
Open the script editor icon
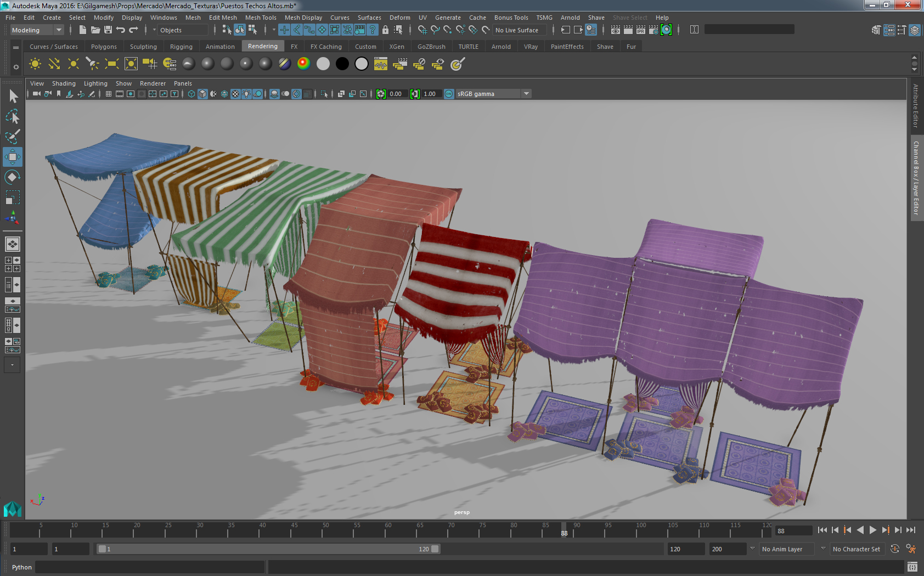pos(912,567)
